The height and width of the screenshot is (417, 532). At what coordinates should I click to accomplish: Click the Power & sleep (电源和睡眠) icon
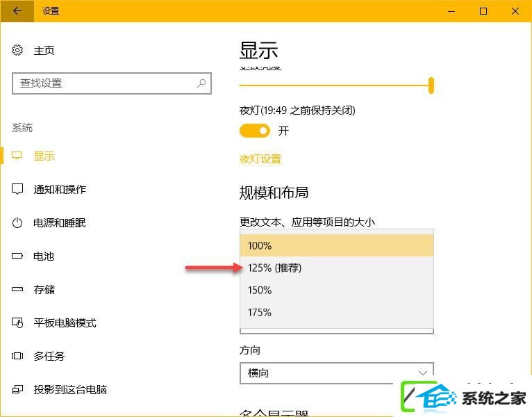(x=17, y=223)
